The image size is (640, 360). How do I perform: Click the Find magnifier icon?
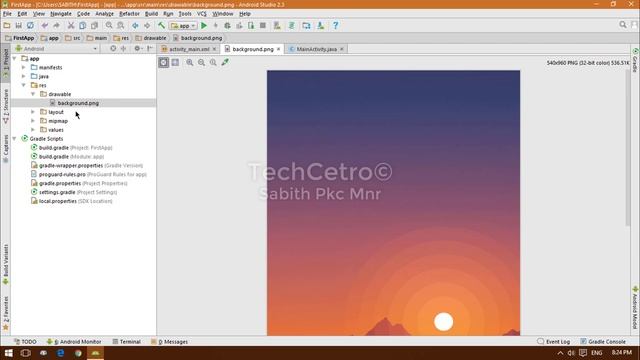coord(109,25)
